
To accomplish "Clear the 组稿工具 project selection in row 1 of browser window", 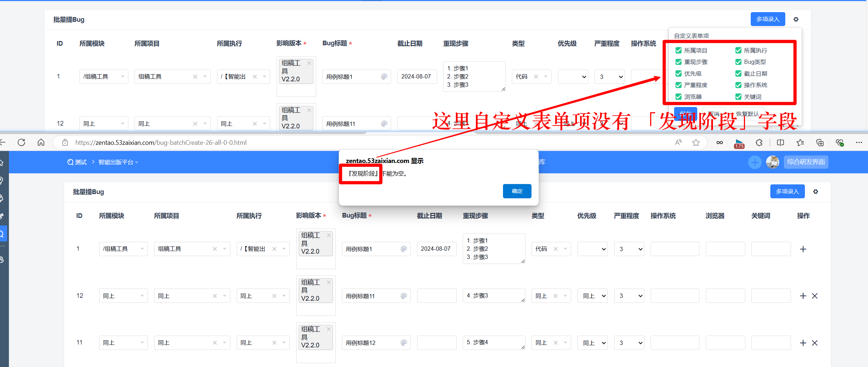I will coord(215,249).
